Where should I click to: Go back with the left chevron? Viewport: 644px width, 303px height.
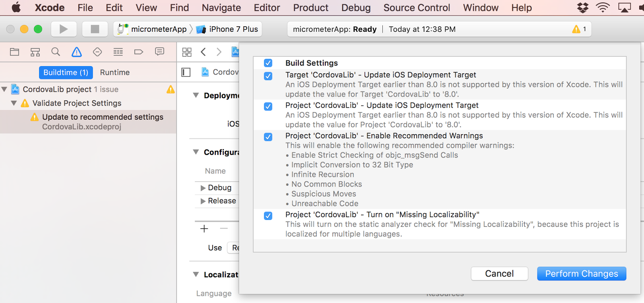tap(203, 52)
